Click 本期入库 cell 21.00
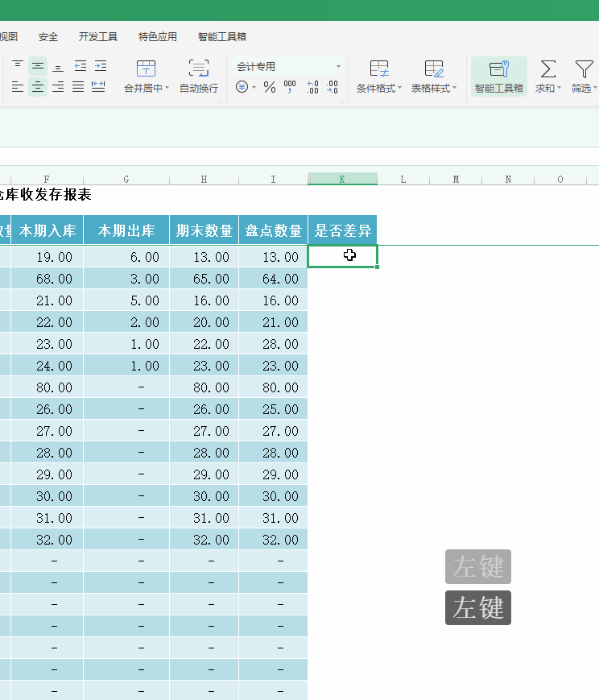This screenshot has width=599, height=700. pyautogui.click(x=48, y=300)
